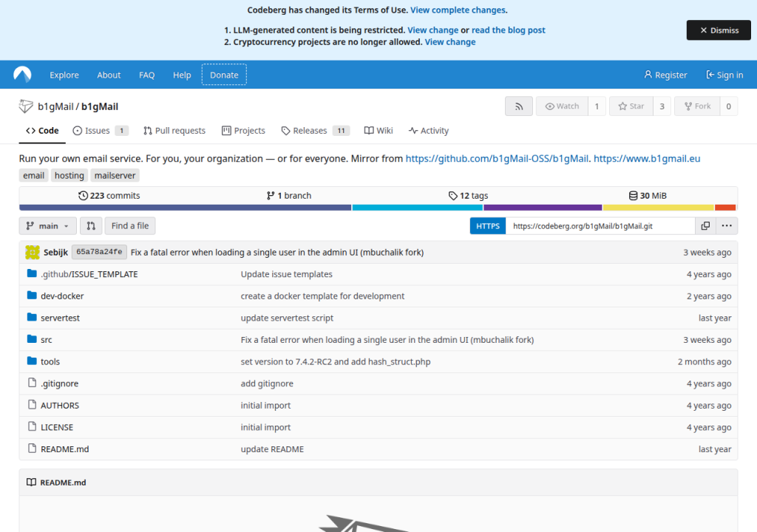The height and width of the screenshot is (532, 757).
Task: Star the b1gMail repository
Action: click(x=631, y=106)
